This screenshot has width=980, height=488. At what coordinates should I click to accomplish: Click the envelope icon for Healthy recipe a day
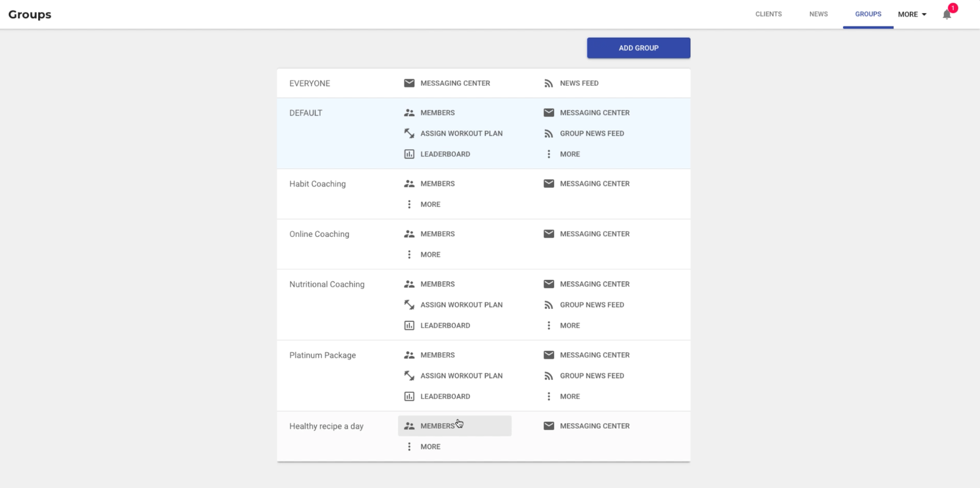(549, 426)
